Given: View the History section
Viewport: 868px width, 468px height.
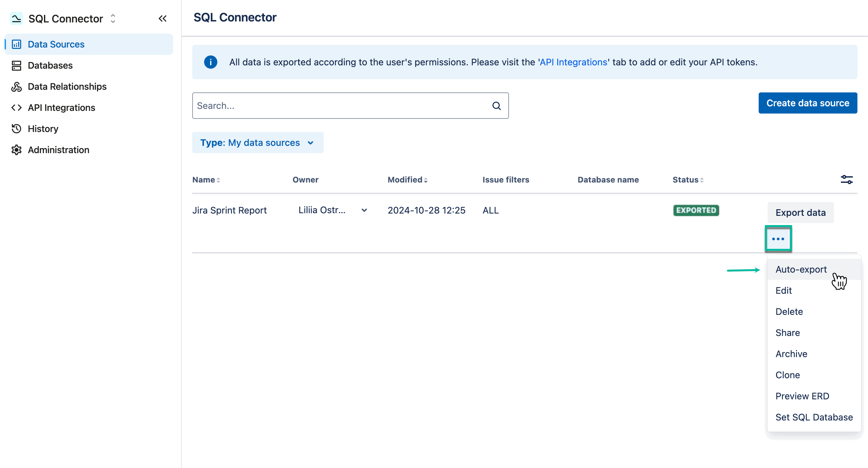Looking at the screenshot, I should tap(43, 129).
